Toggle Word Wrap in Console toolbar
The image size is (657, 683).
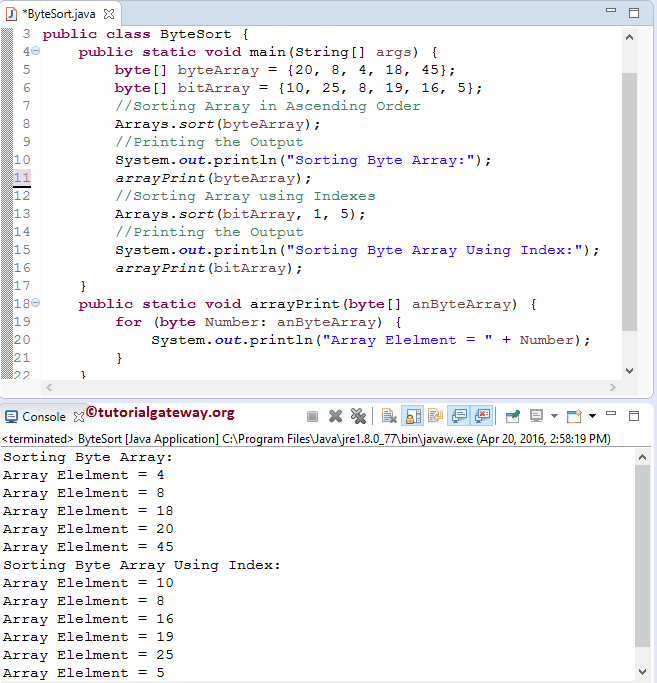coord(436,416)
